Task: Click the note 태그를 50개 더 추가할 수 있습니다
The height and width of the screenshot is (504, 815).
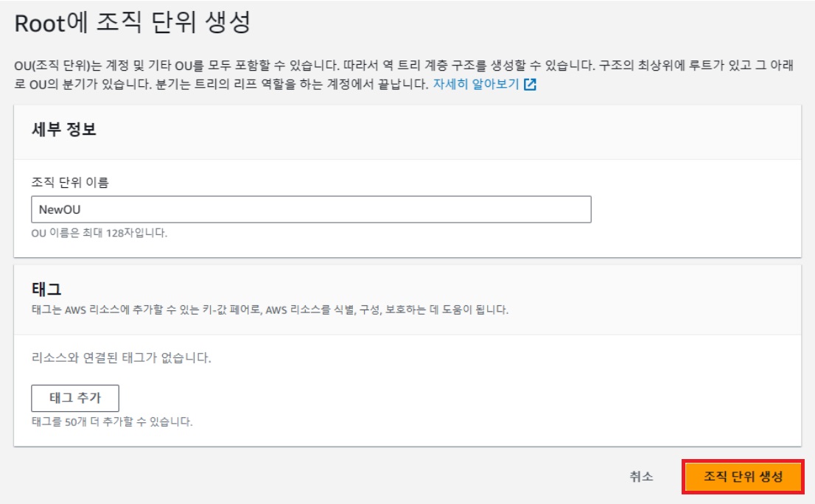Action: (112, 421)
